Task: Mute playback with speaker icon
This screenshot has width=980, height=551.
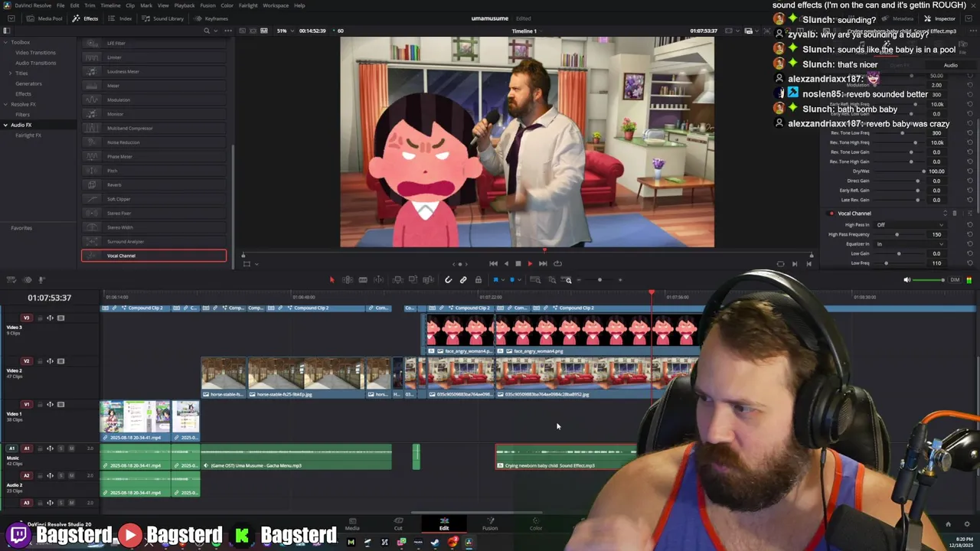Action: [907, 280]
